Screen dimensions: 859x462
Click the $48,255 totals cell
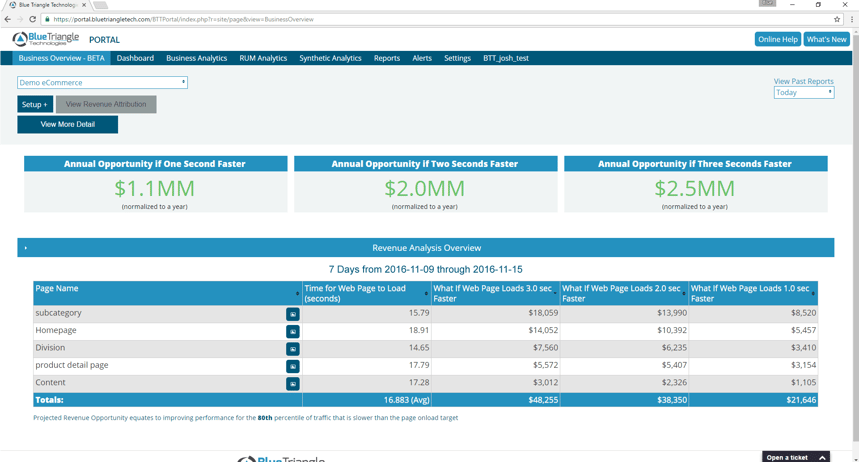click(x=495, y=400)
